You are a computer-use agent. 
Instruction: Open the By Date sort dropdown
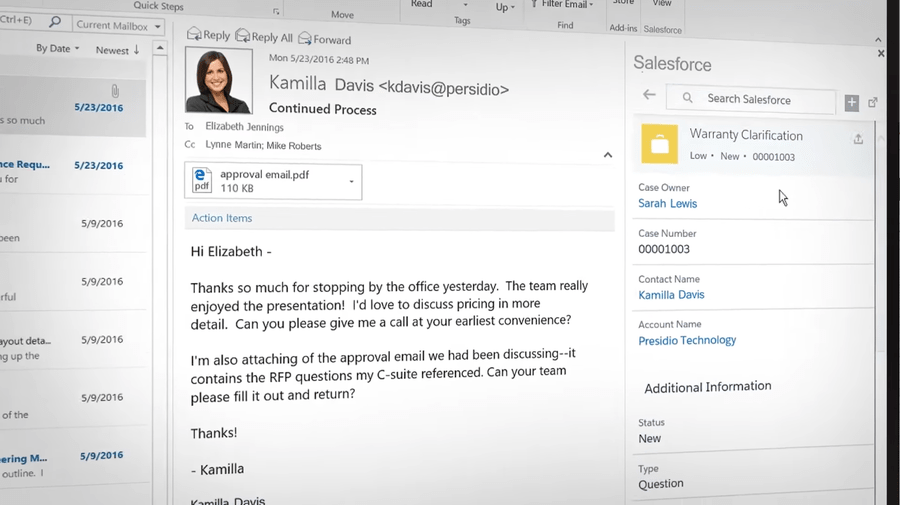click(57, 48)
